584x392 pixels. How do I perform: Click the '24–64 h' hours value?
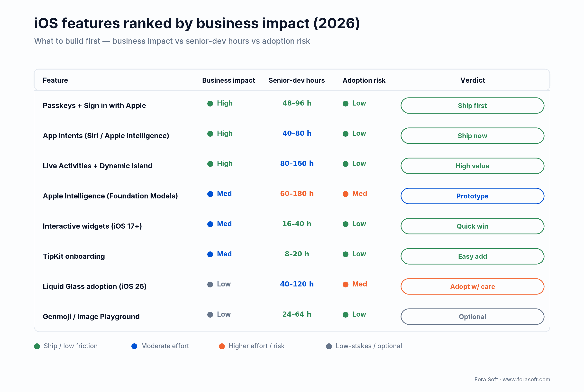[x=297, y=314]
